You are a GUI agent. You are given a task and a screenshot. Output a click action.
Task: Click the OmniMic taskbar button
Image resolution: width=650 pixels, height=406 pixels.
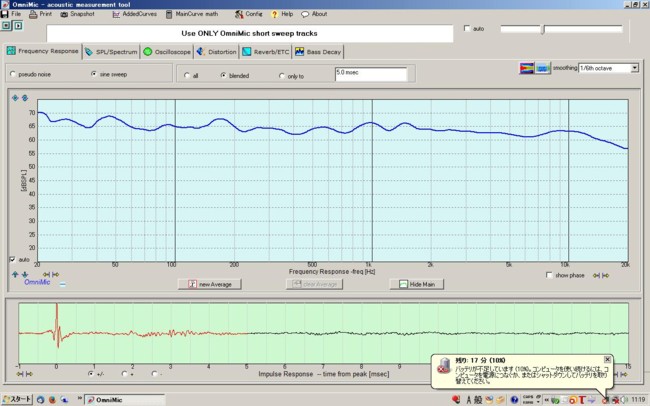point(125,400)
